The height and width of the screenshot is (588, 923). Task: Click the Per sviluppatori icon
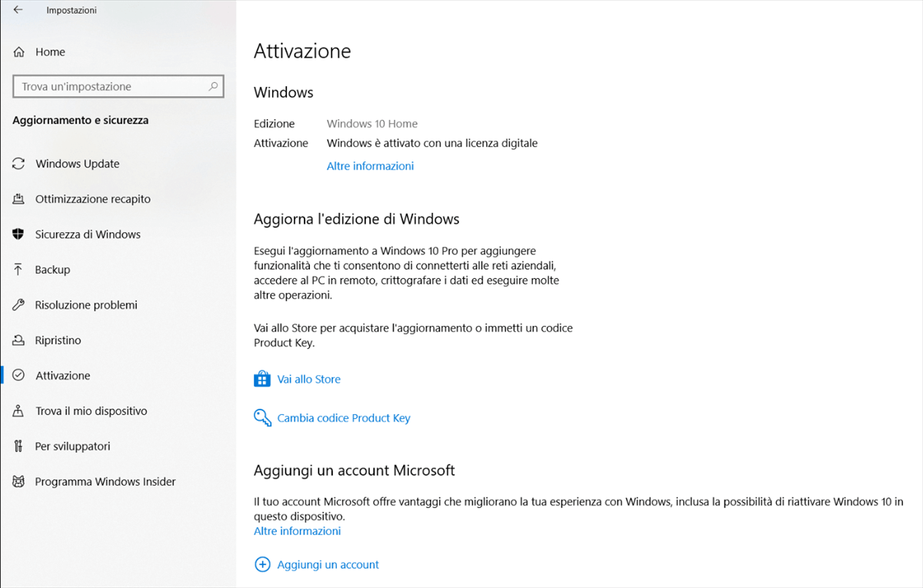coord(18,447)
